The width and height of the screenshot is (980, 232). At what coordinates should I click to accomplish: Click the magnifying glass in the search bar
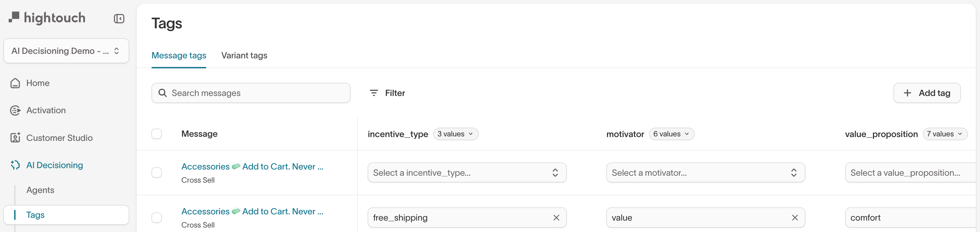[163, 93]
